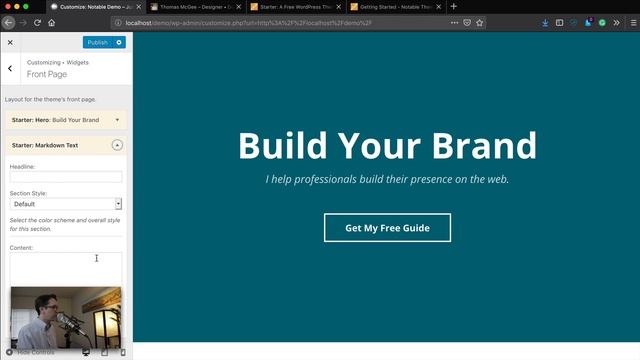Switch to Getting Started Notable Themes tab
Screen dimensions: 640x360
[x=396, y=7]
